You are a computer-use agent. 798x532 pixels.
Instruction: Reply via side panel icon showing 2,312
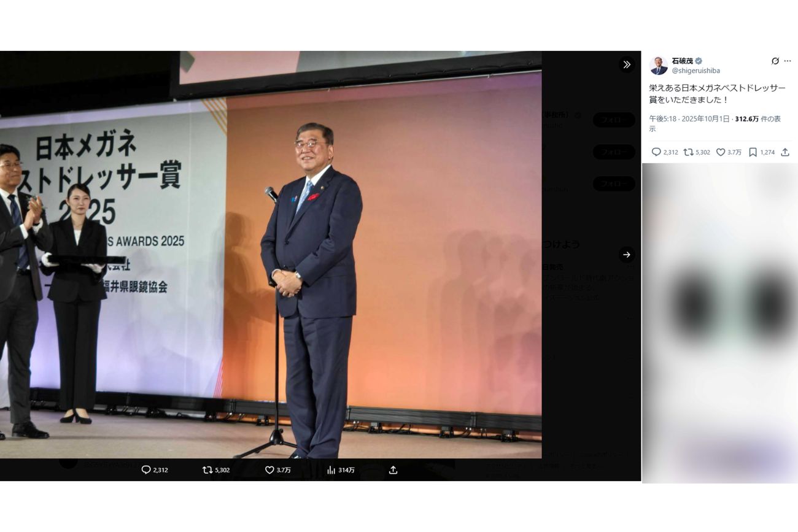click(656, 152)
